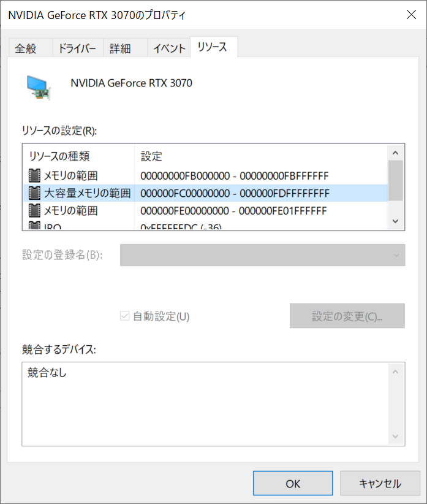The image size is (427, 504).
Task: Click up arrow of 競合するデバイス scrollbar
Action: click(396, 372)
